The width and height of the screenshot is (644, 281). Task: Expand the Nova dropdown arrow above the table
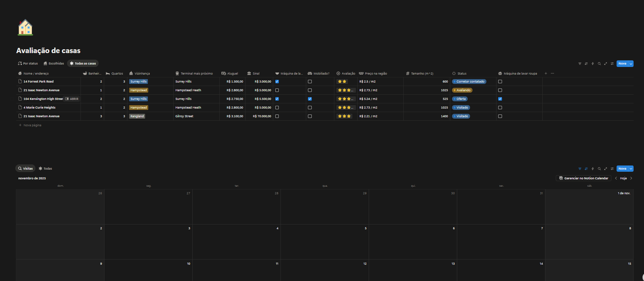[x=631, y=63]
